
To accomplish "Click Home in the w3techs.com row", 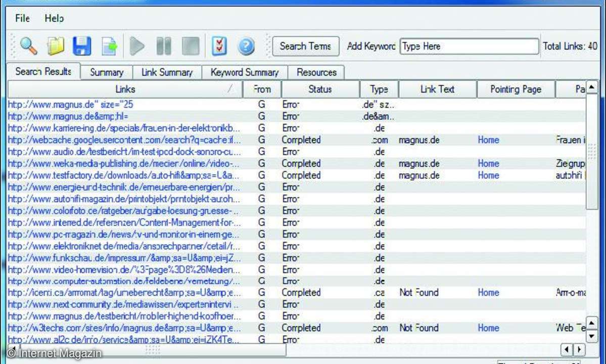I will pos(489,328).
